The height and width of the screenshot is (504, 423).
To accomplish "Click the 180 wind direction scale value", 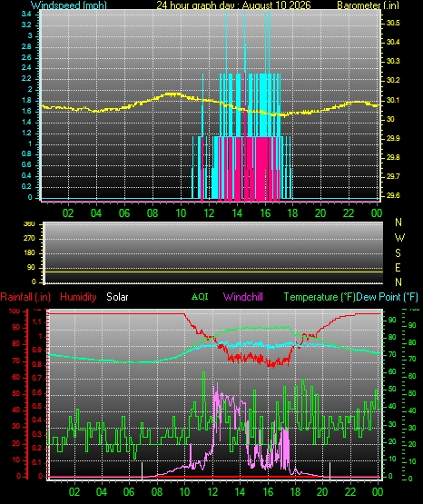I will coord(29,253).
